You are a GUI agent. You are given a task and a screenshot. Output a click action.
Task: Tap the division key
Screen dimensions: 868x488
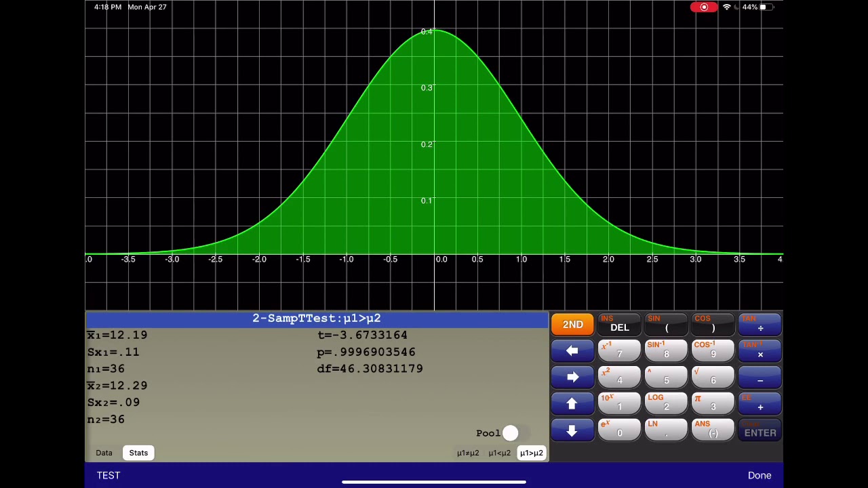click(760, 325)
